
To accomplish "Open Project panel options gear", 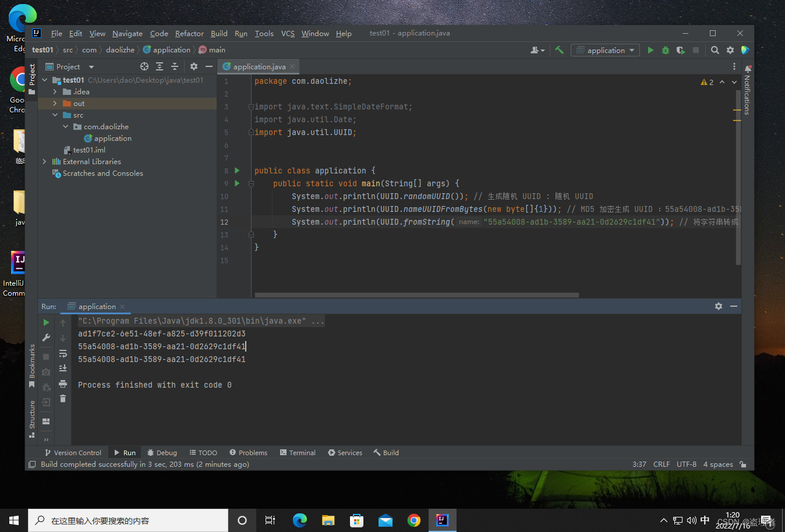I will (194, 66).
